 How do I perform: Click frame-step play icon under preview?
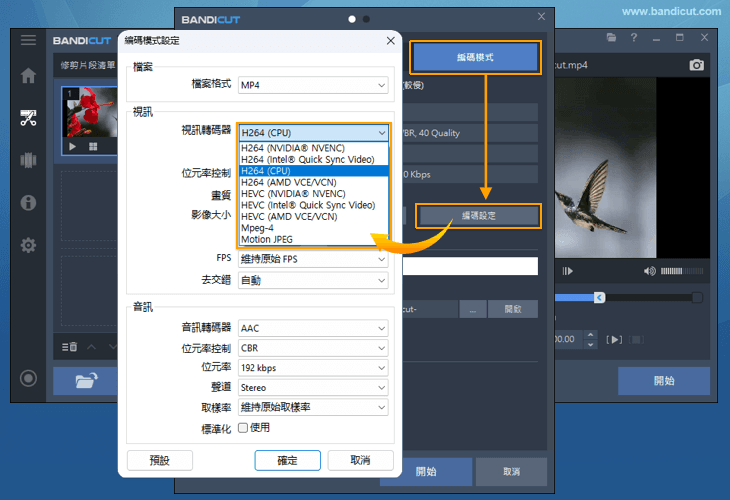coord(568,271)
